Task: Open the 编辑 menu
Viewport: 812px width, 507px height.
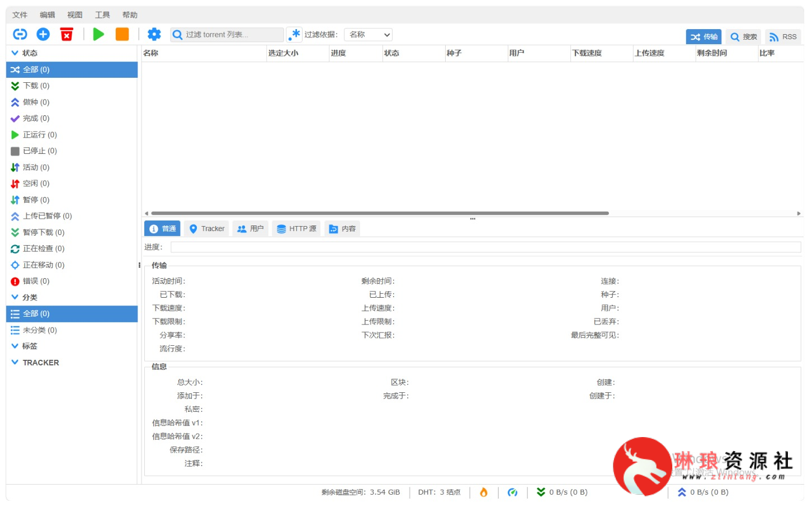Action: [48, 15]
